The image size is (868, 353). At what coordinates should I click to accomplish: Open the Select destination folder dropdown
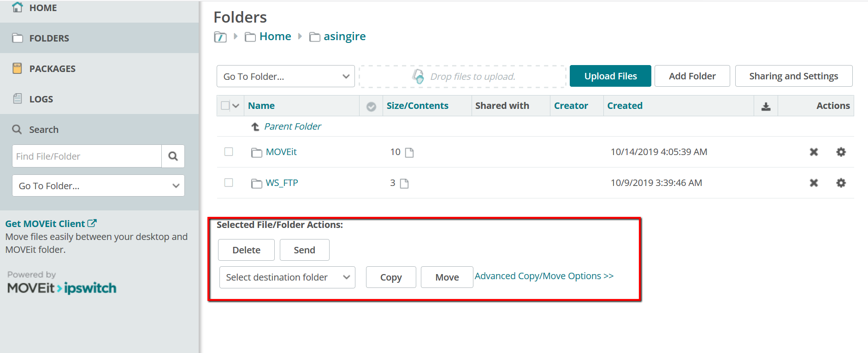tap(287, 277)
